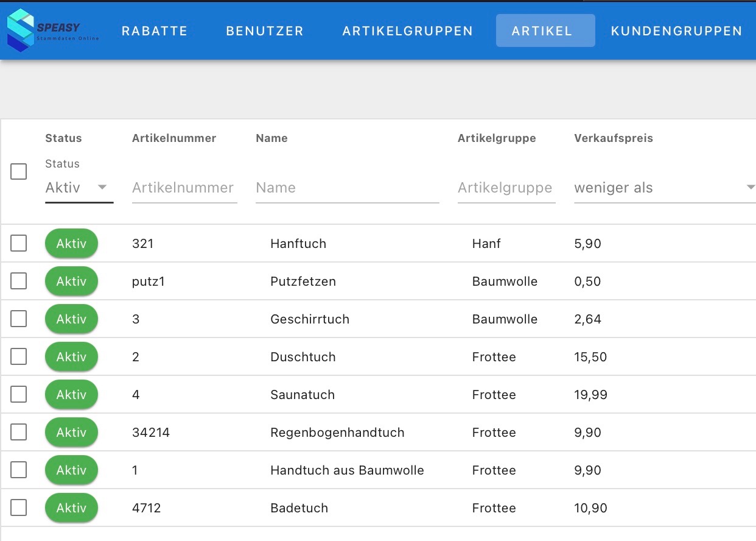Open the Status filter dropdown

coord(79,188)
